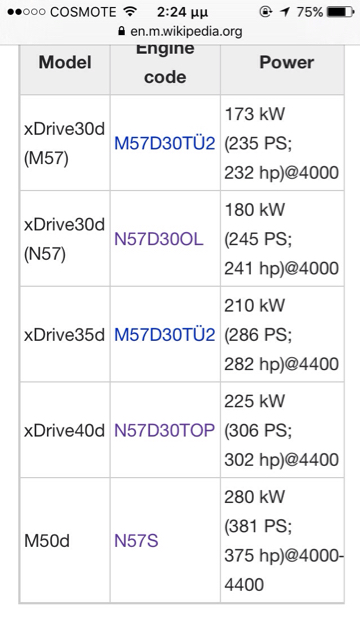This screenshot has height=640, width=360.
Task: Tap the Wi-Fi icon in status bar
Action: 130,11
